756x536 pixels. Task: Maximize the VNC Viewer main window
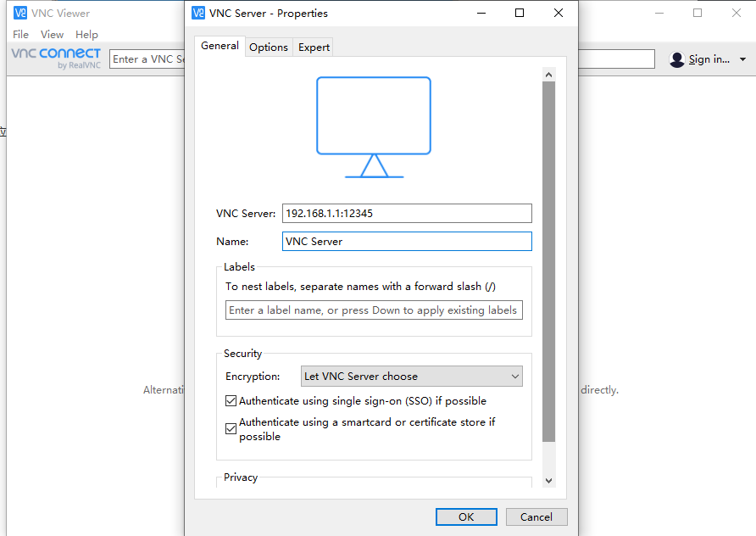point(698,13)
